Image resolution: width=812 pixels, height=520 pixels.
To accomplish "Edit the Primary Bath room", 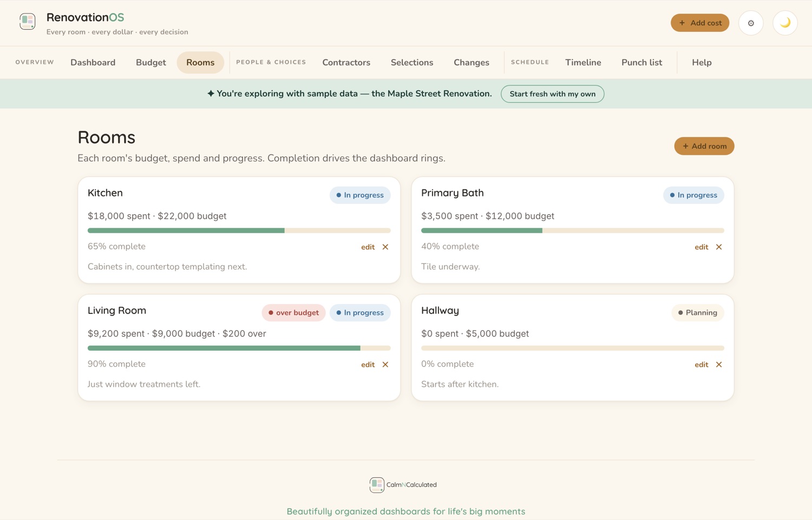I will [x=702, y=247].
